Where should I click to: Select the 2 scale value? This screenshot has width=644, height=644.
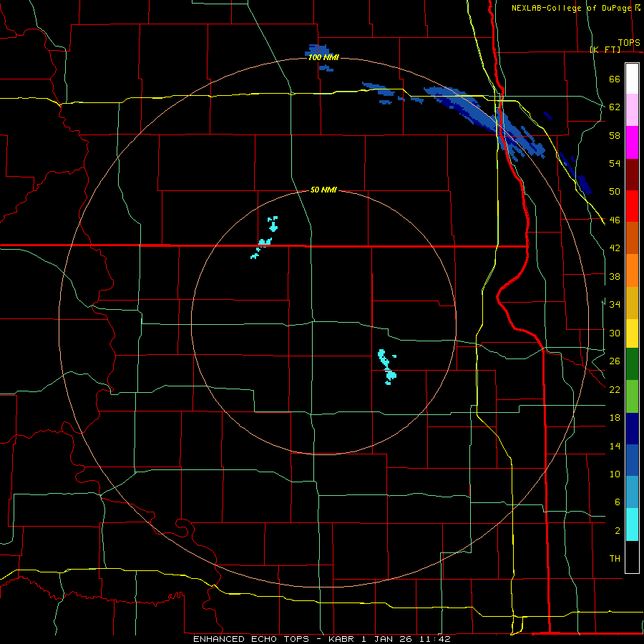tap(618, 531)
